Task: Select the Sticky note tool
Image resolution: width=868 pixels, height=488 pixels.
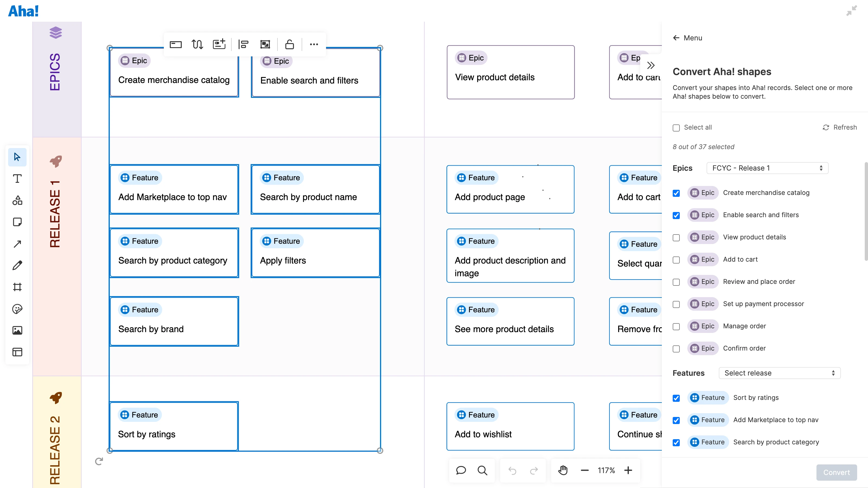Action: pos(17,222)
